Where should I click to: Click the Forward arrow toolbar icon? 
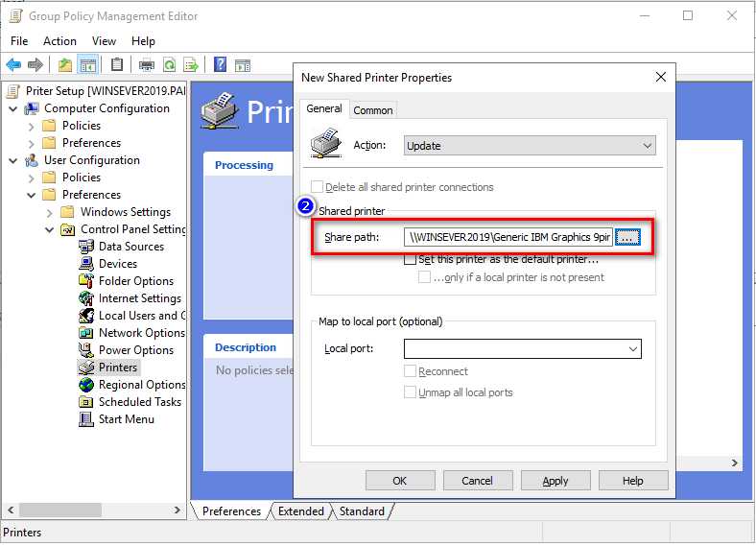[x=35, y=64]
